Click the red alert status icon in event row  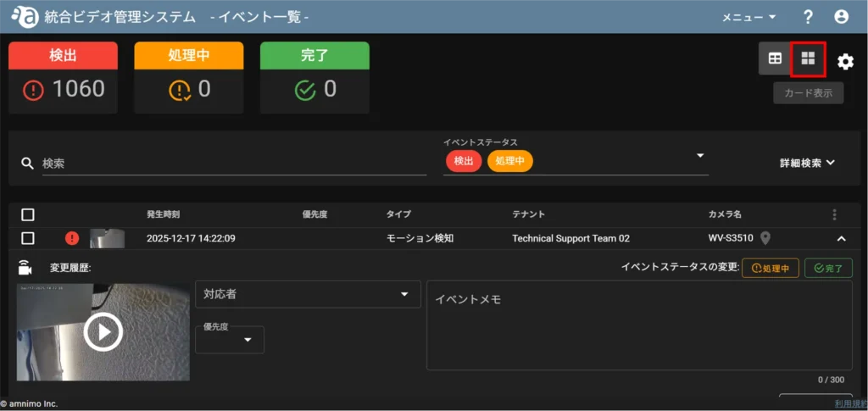point(72,238)
